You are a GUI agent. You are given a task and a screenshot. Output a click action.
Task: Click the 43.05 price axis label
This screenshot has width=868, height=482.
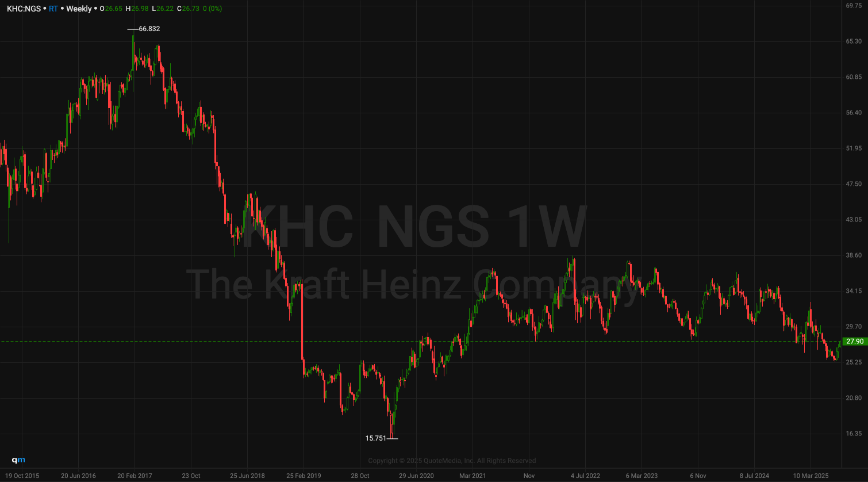(854, 220)
